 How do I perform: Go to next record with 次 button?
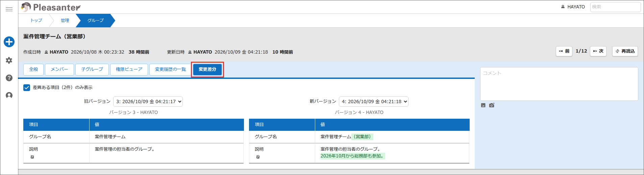[598, 51]
